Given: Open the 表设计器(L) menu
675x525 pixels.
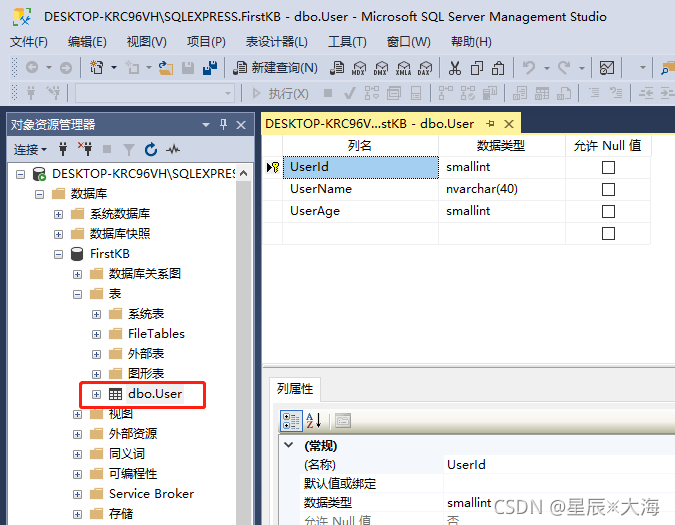Looking at the screenshot, I should coord(276,42).
